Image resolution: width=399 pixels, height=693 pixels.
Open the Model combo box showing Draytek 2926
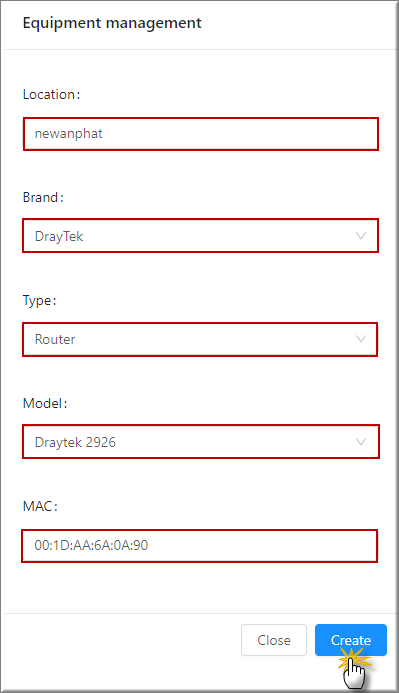201,442
